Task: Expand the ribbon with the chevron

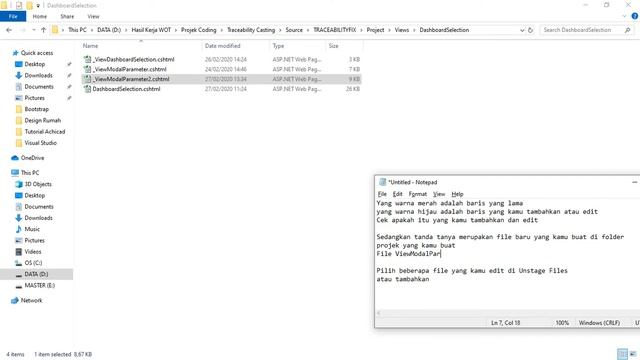Action: (624, 16)
